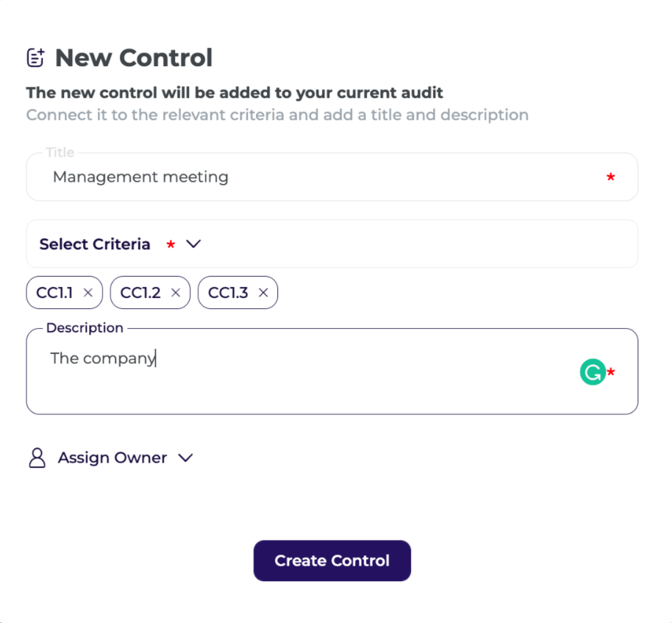Click the red asterisk next to Title field
672x623 pixels.
click(x=610, y=177)
